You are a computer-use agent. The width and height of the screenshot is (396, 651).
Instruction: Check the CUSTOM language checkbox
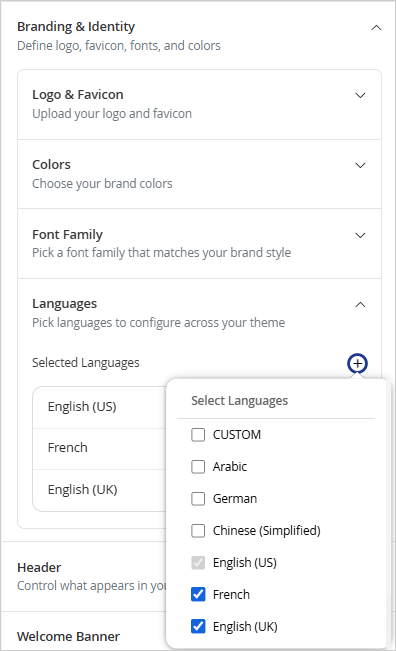198,435
